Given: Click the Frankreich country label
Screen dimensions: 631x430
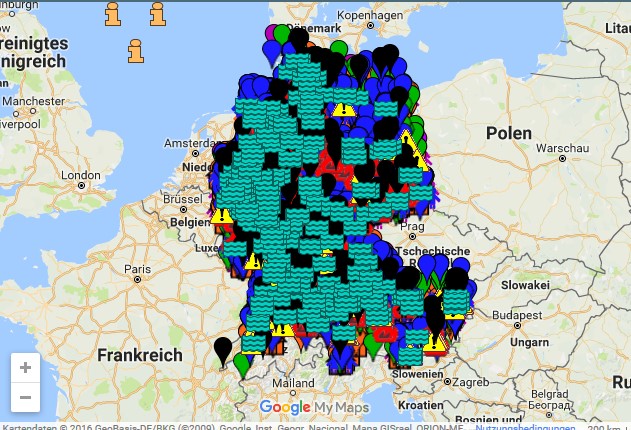Looking at the screenshot, I should pyautogui.click(x=140, y=355).
